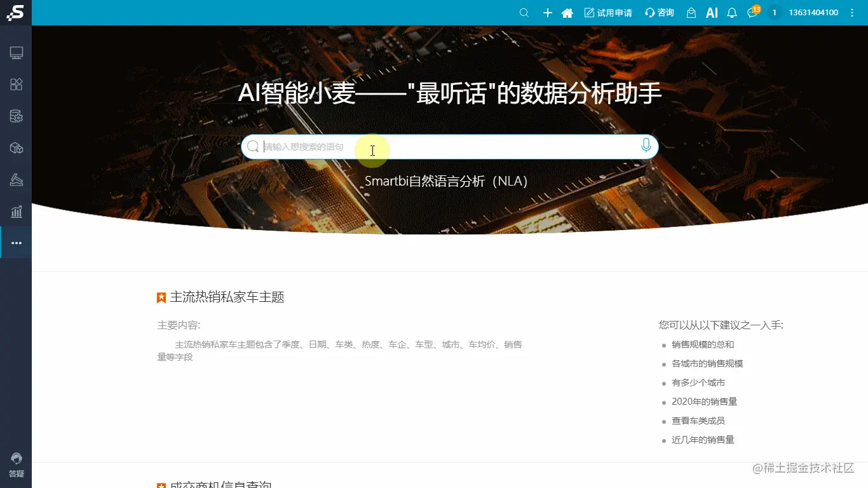Open the messages icon showing 13 unread

[752, 13]
